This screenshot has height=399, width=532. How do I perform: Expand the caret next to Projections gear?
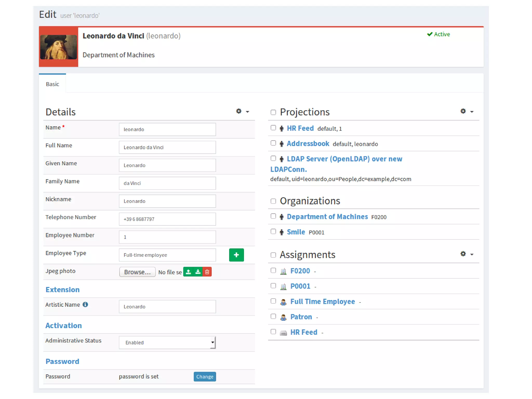[472, 112]
